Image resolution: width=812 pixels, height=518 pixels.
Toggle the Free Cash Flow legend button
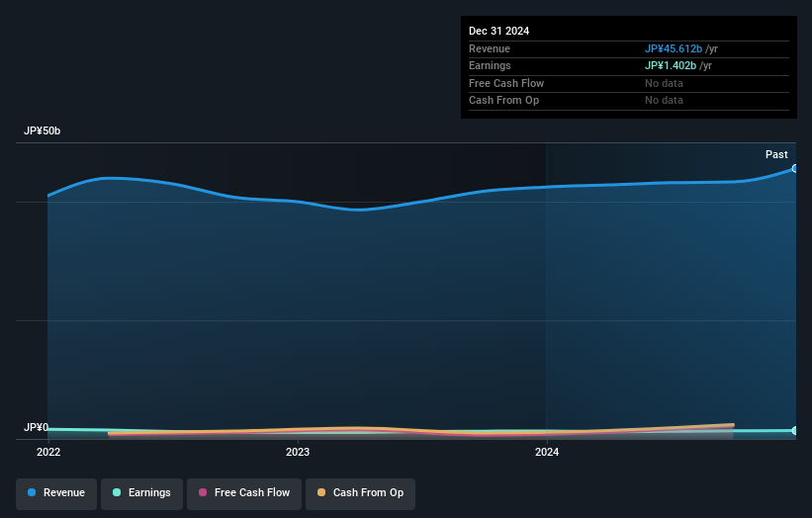tap(244, 493)
